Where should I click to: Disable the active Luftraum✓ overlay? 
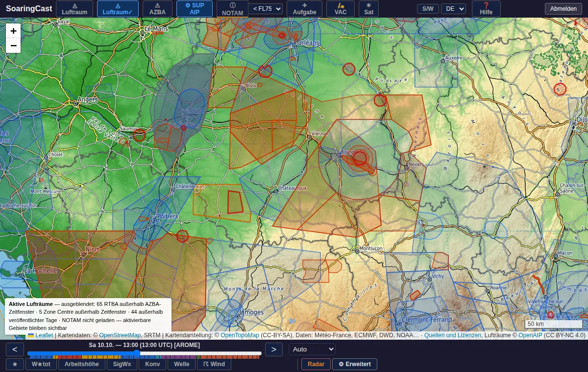[x=118, y=9]
